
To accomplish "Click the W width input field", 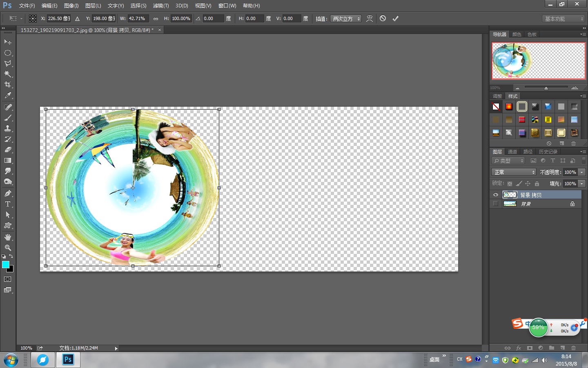I will pyautogui.click(x=138, y=19).
